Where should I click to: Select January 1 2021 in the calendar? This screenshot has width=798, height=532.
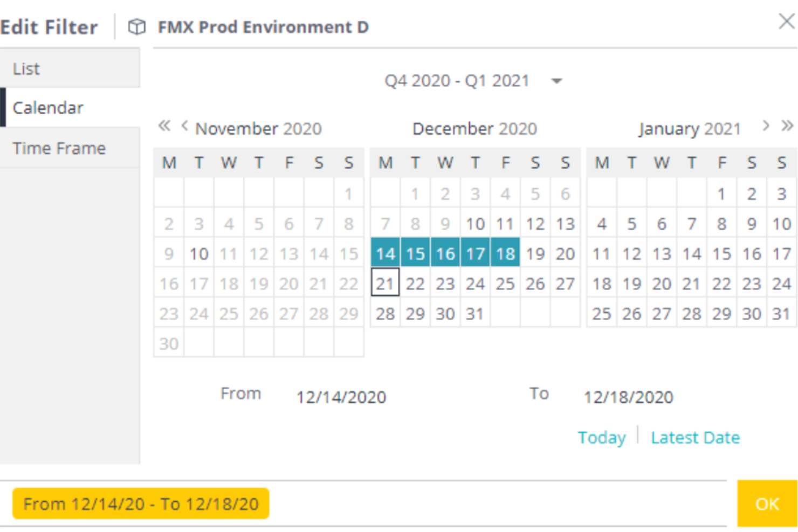[x=721, y=194]
